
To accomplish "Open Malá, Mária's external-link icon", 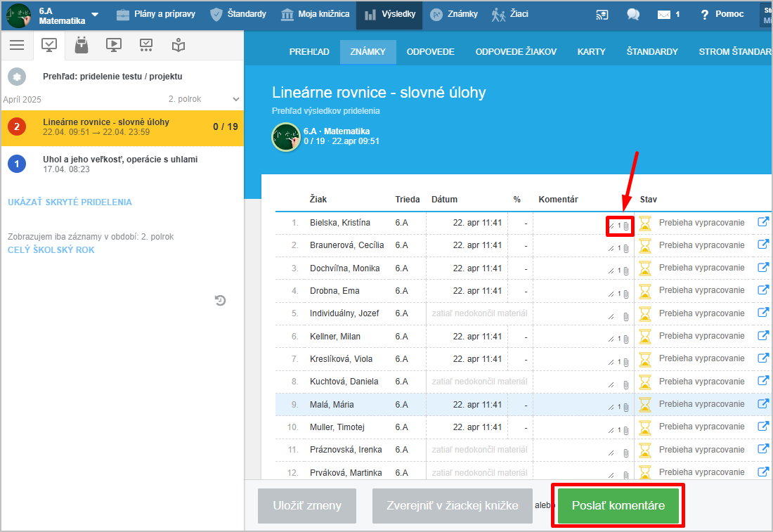I will coord(763,403).
